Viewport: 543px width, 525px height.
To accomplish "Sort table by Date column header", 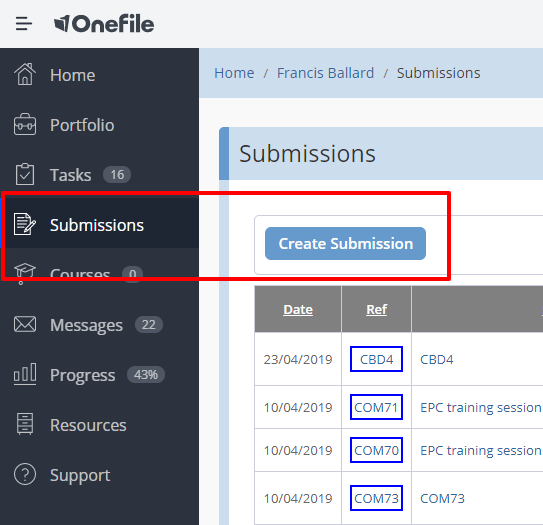I will click(x=298, y=310).
